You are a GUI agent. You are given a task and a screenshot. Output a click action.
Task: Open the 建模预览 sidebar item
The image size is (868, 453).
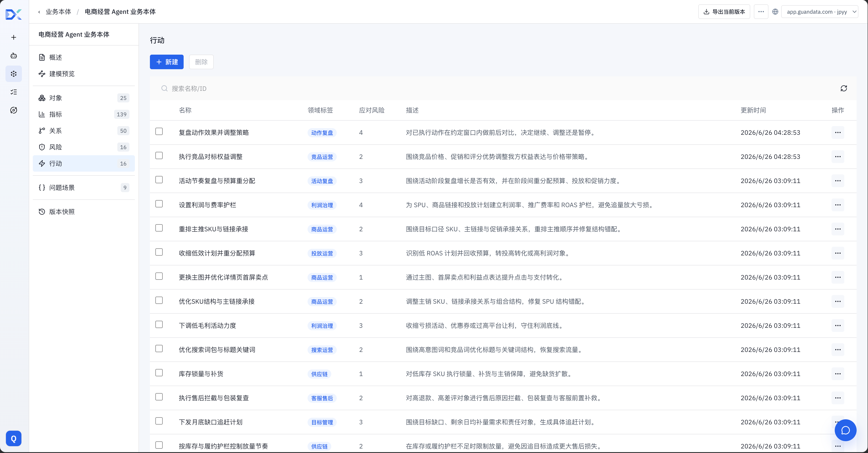84,74
